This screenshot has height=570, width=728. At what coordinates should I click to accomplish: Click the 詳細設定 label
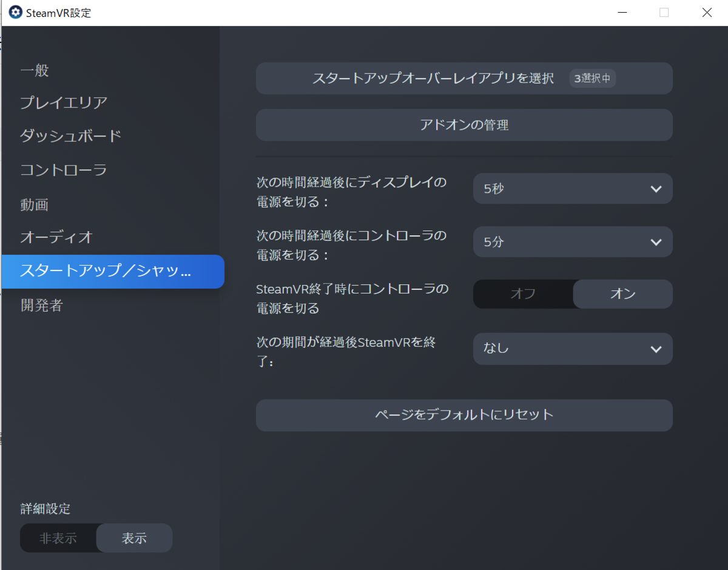coord(45,508)
